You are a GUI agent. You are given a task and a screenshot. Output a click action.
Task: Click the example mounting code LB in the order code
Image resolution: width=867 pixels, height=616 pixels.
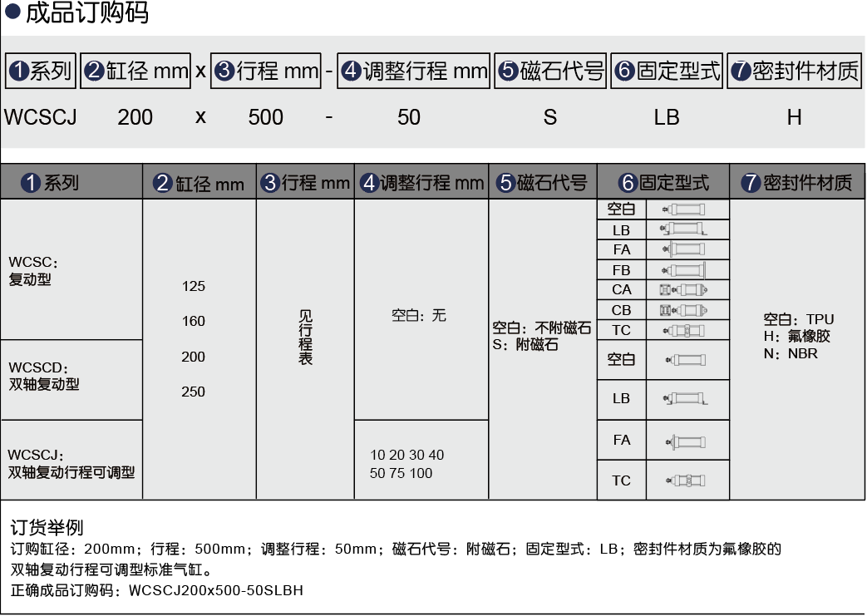(667, 117)
